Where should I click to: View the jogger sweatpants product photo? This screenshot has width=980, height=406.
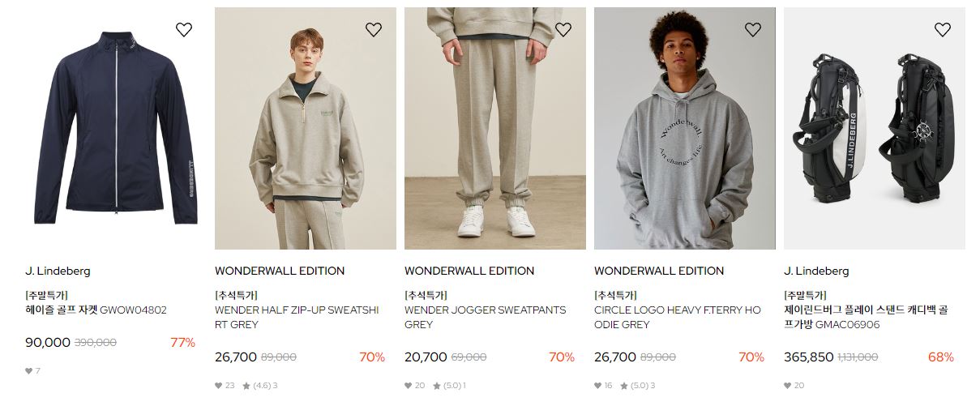click(x=495, y=128)
